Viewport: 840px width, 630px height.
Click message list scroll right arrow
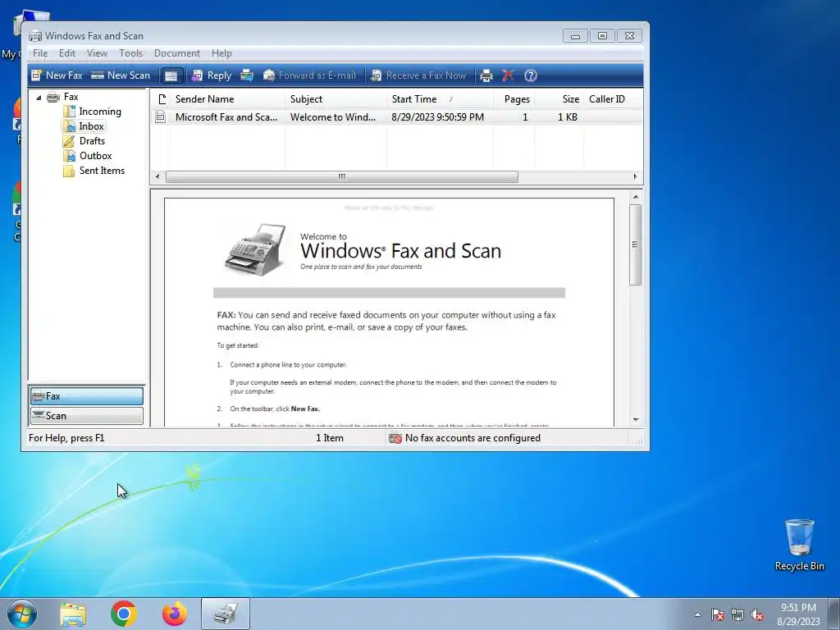pyautogui.click(x=636, y=177)
